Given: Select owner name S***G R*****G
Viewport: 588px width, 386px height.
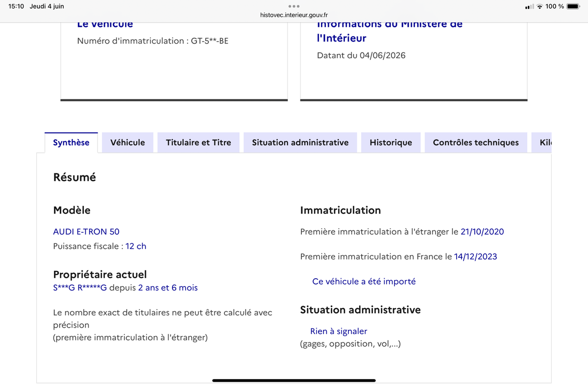Looking at the screenshot, I should pyautogui.click(x=80, y=288).
